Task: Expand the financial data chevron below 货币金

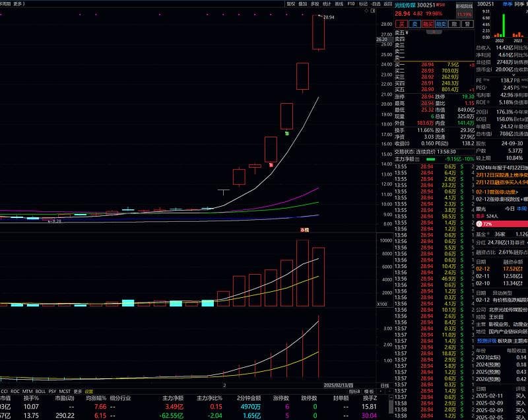Action: click(513, 75)
